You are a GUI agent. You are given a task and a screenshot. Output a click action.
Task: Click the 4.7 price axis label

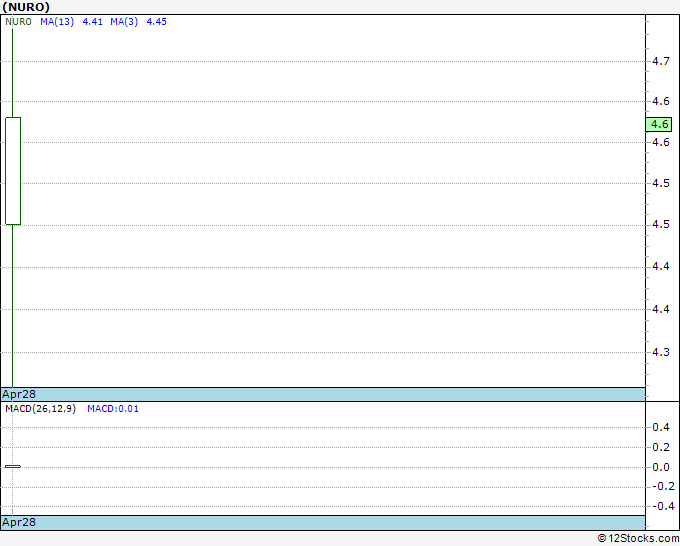coord(661,61)
